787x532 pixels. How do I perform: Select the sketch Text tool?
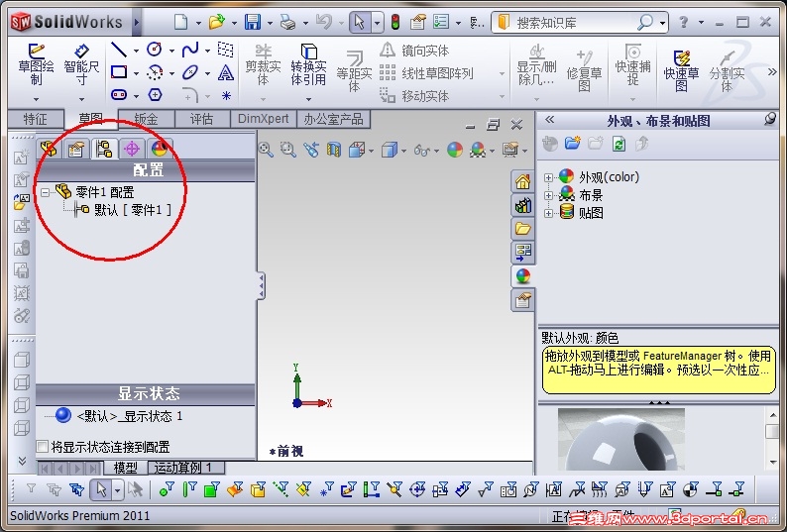226,72
